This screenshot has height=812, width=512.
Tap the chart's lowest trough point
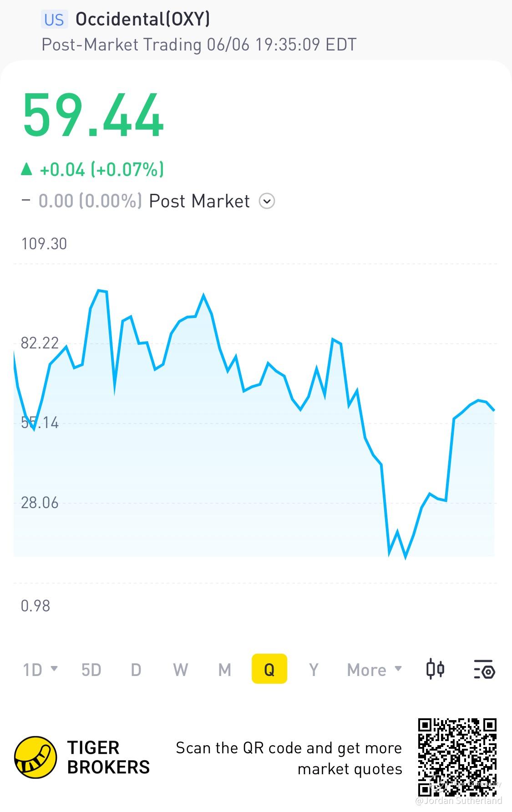tap(405, 557)
